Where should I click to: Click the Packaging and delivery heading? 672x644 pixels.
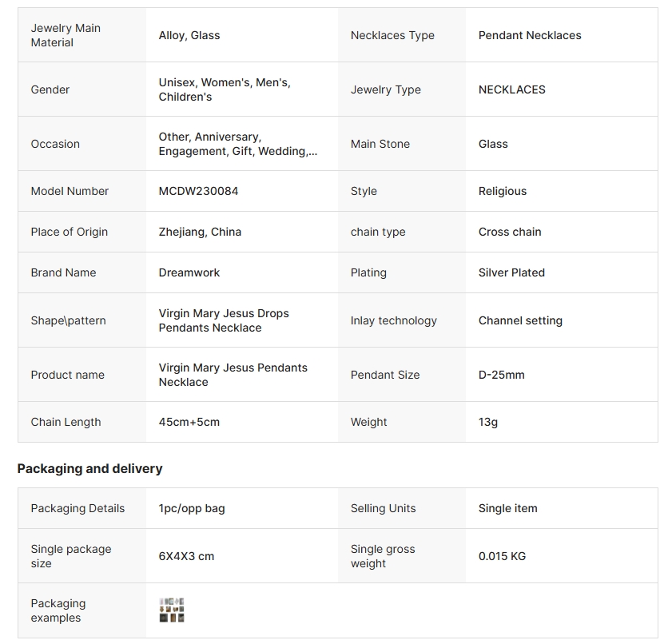(90, 469)
